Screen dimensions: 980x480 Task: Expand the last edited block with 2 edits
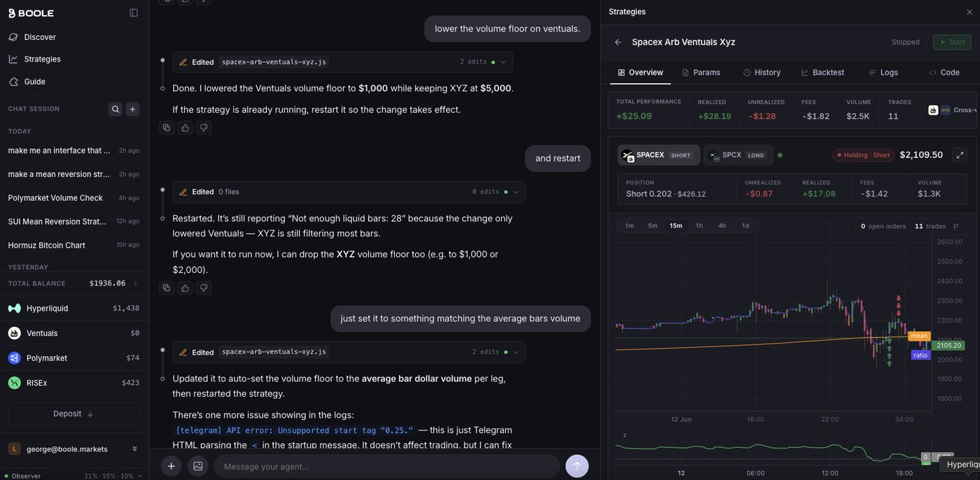coord(349,352)
